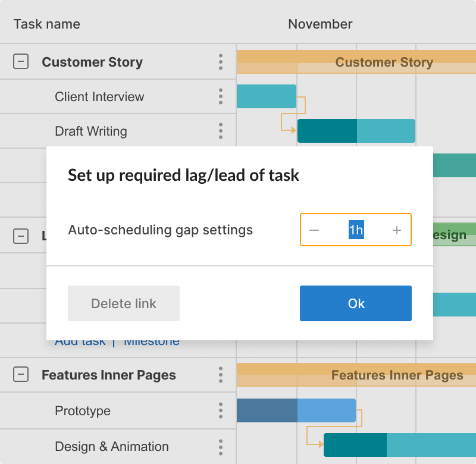Image resolution: width=476 pixels, height=464 pixels.
Task: Collapse the Features Inner Pages group
Action: tap(21, 375)
